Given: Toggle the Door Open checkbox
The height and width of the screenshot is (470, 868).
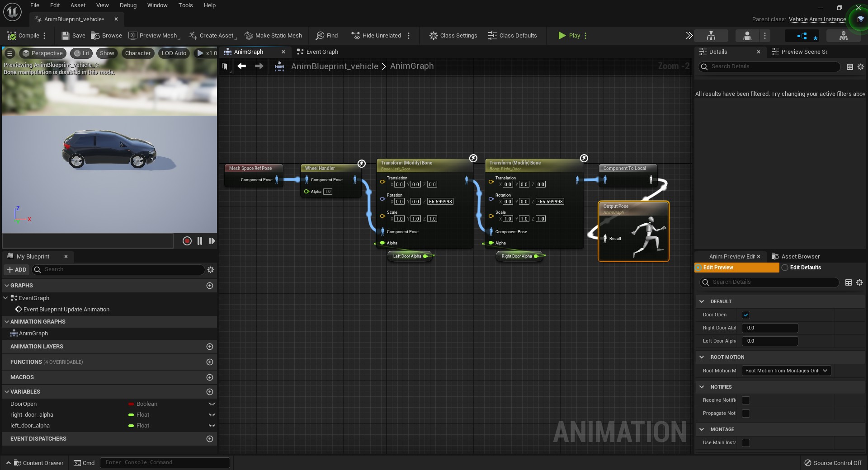Looking at the screenshot, I should 746,315.
